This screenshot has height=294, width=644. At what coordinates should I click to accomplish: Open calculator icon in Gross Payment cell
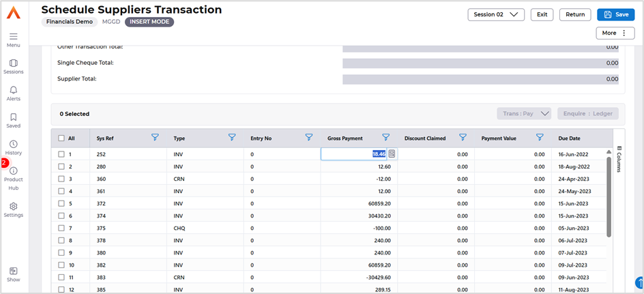(x=392, y=154)
